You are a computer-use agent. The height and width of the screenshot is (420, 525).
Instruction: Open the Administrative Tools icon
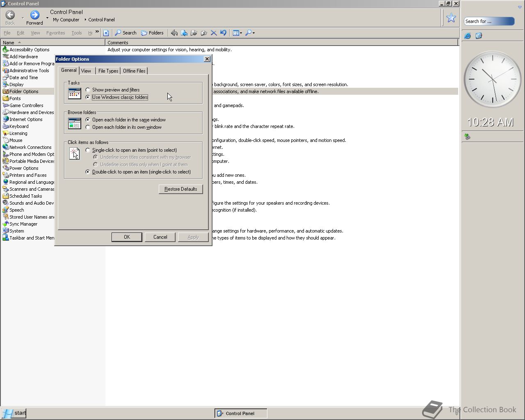click(x=6, y=71)
